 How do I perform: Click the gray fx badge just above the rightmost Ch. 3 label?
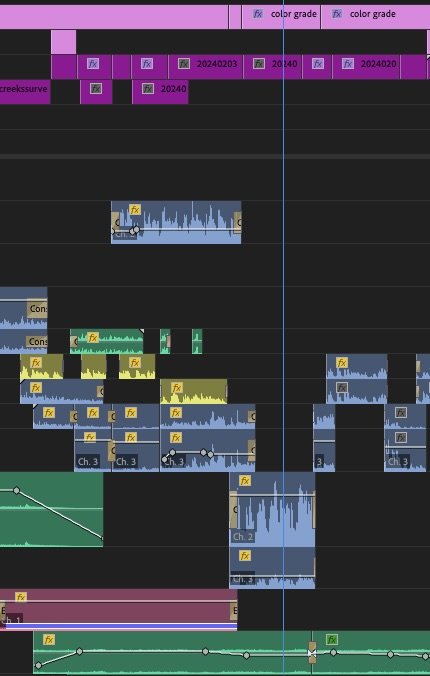(x=401, y=438)
